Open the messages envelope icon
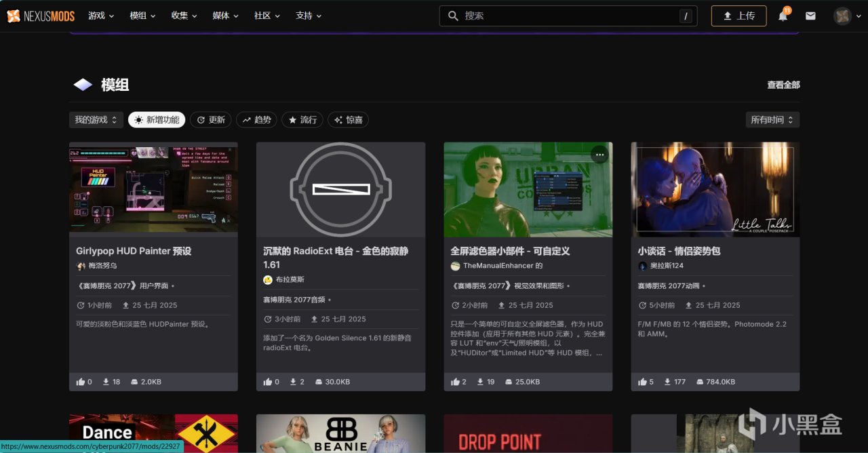The height and width of the screenshot is (453, 868). tap(810, 16)
